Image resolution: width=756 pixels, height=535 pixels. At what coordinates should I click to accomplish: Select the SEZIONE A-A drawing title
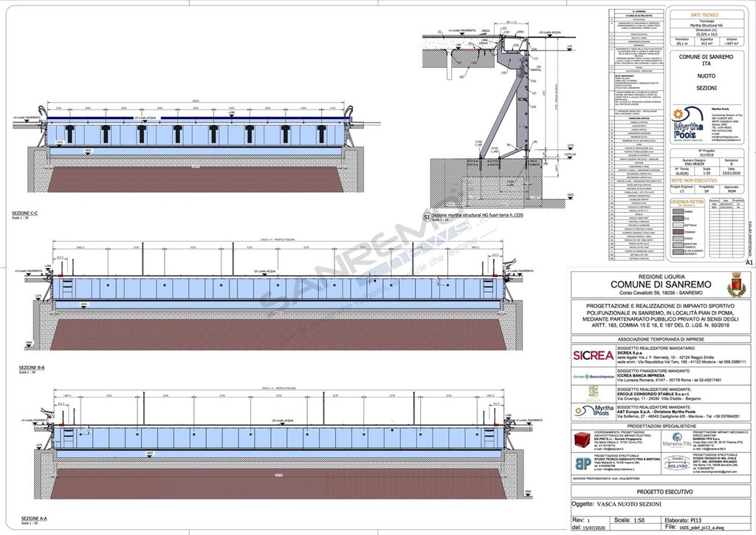click(x=32, y=519)
